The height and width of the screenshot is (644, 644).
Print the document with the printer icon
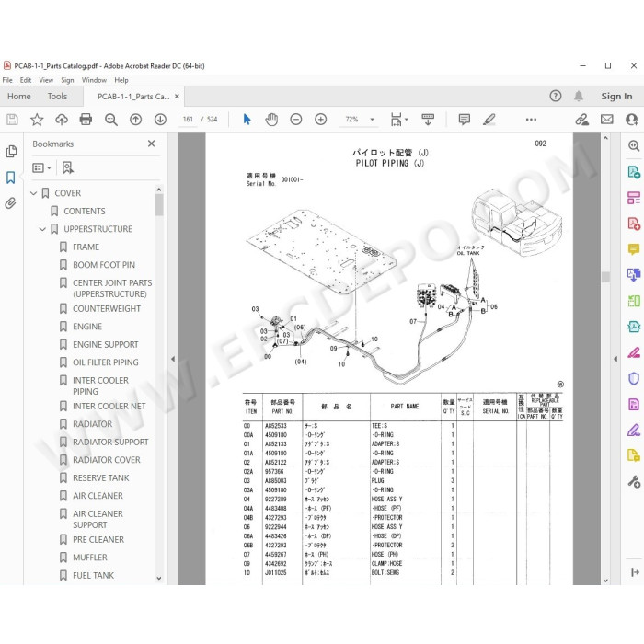click(x=86, y=120)
